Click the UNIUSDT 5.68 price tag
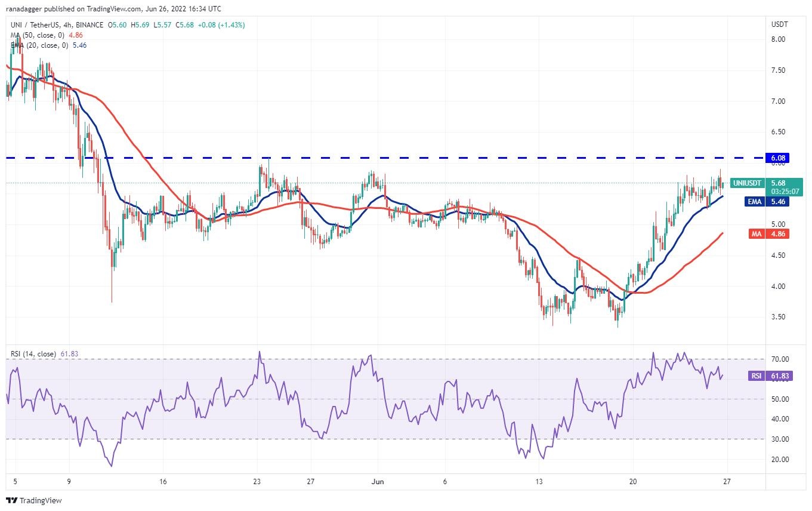Image resolution: width=812 pixels, height=511 pixels. coord(766,183)
